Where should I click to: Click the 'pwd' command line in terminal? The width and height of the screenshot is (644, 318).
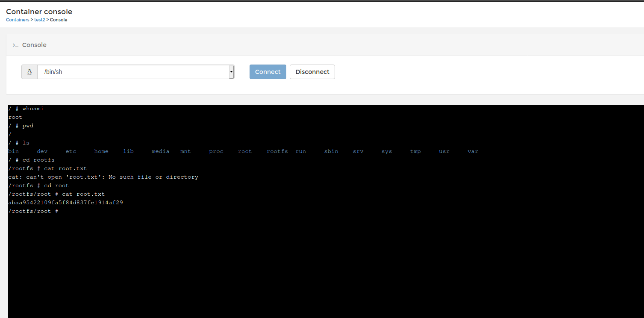(21, 126)
